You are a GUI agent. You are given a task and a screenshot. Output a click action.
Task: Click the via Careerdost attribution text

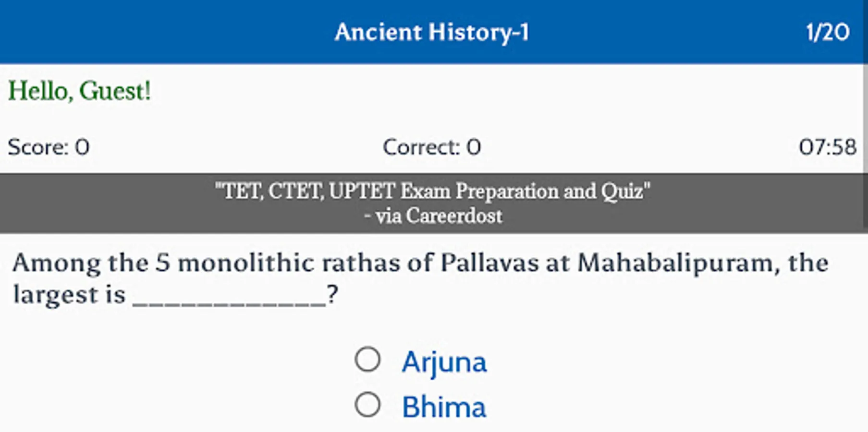coord(433,216)
